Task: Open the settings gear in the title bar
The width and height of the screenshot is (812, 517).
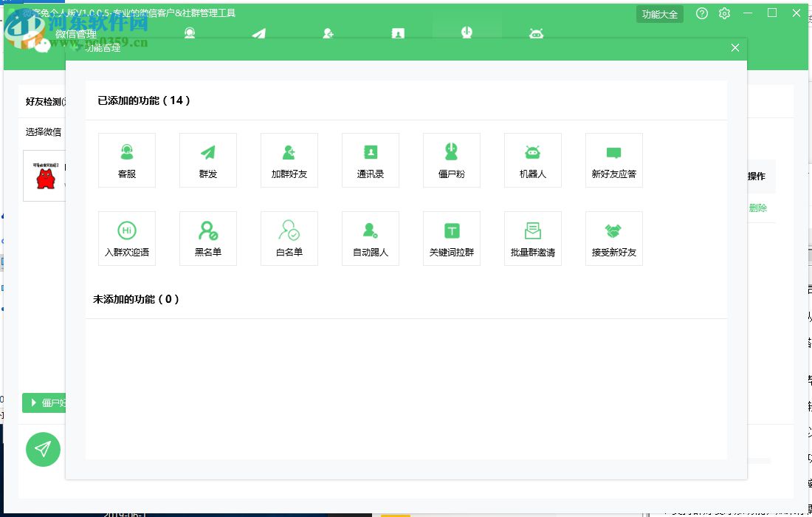Action: tap(724, 13)
